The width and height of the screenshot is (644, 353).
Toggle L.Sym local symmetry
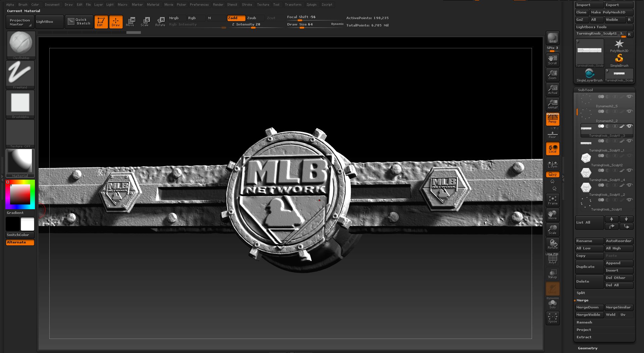(x=552, y=164)
